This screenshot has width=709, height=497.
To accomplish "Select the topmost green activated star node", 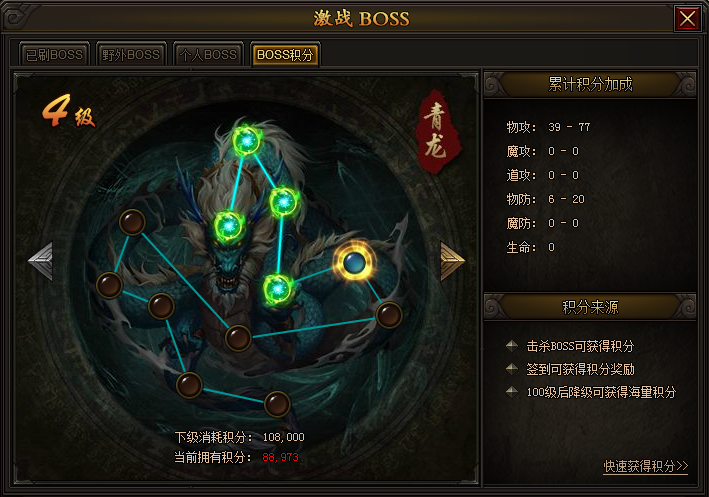I will click(x=247, y=141).
